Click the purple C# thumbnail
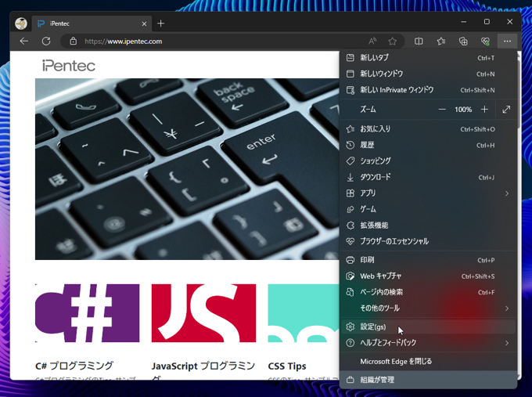 pyautogui.click(x=87, y=313)
